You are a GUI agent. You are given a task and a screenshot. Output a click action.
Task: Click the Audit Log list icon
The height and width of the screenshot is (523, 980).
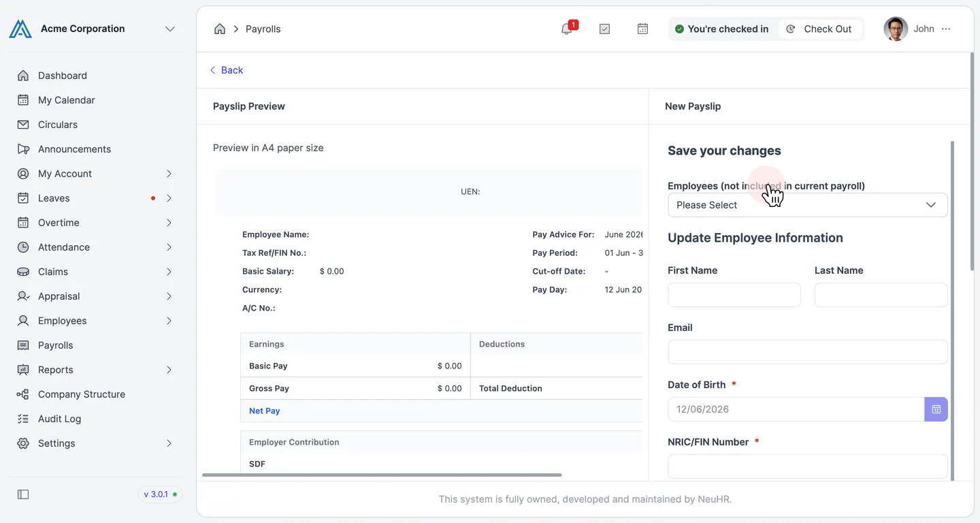coord(23,419)
